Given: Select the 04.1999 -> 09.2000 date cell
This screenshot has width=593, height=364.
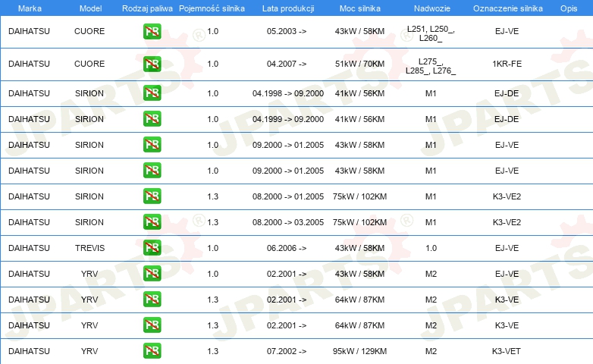Looking at the screenshot, I should (x=288, y=119).
